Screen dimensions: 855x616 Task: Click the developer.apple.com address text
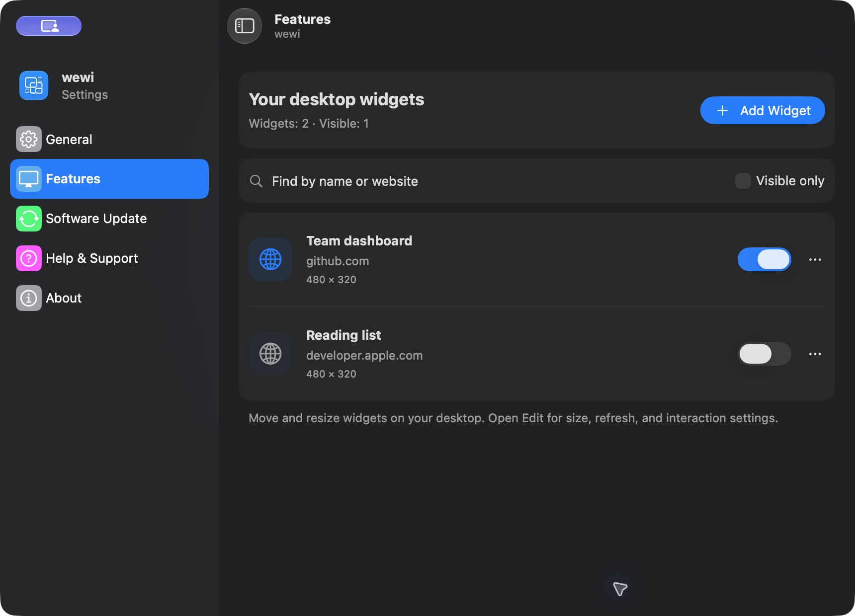pyautogui.click(x=364, y=356)
